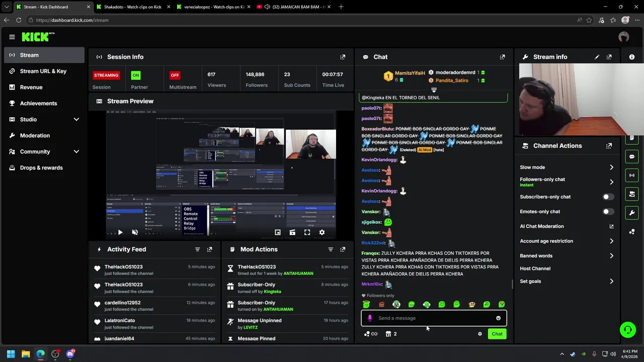Image resolution: width=644 pixels, height=362 pixels.
Task: Toggle channel actions camera widget in sidebar
Action: click(x=632, y=194)
